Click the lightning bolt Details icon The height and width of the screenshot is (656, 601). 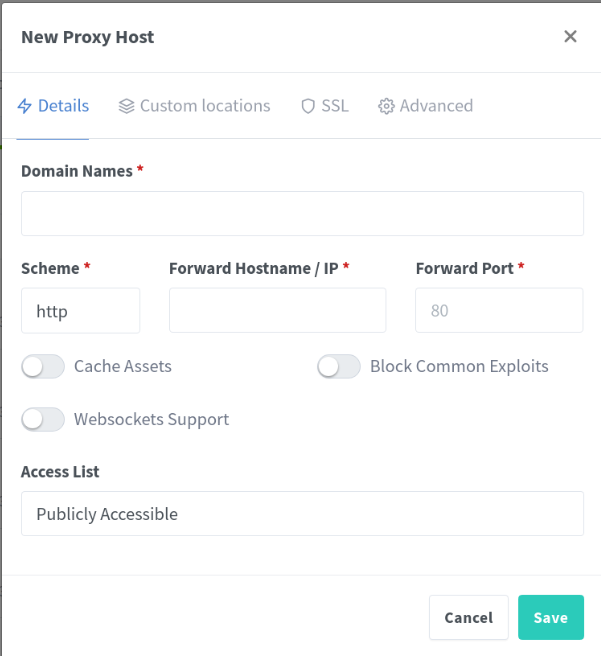click(x=26, y=106)
